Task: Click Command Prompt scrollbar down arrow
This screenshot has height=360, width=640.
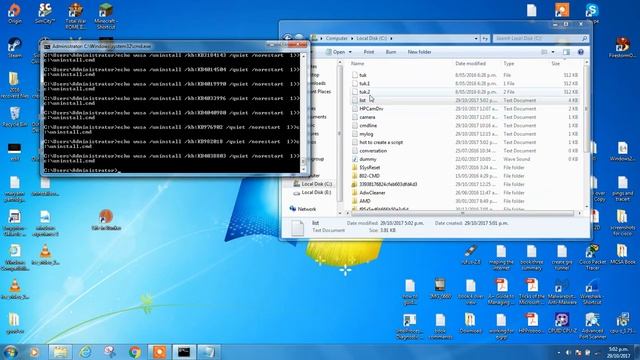Action: (x=303, y=170)
